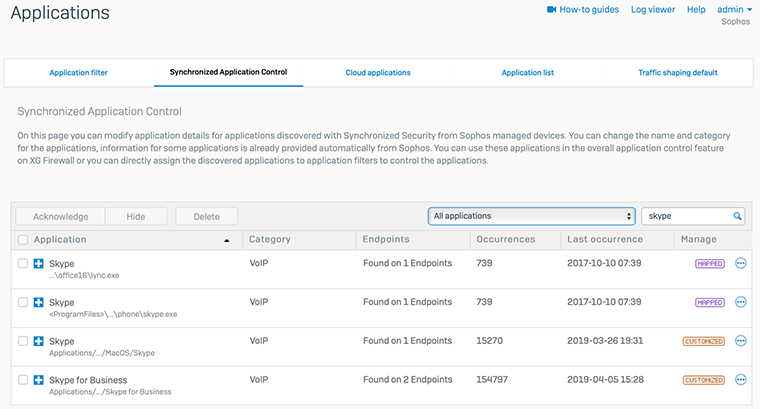Viewport: 760px width, 409px height.
Task: Click the occurrences value '15270'
Action: click(x=490, y=341)
